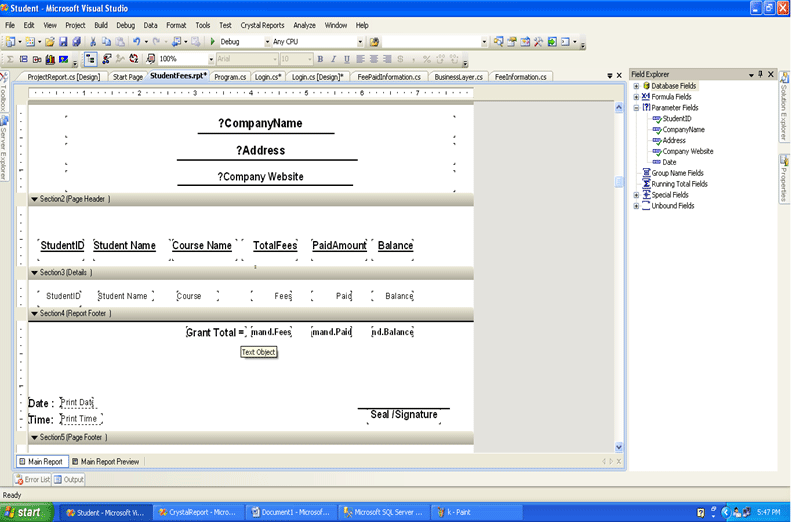791x522 pixels.
Task: Open the Debug configuration dropdown
Action: (x=267, y=42)
